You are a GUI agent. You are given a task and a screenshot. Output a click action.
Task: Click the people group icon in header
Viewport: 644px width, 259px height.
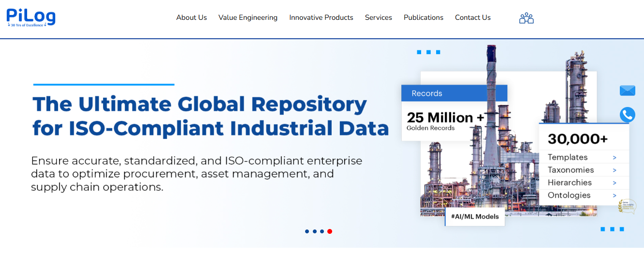526,18
